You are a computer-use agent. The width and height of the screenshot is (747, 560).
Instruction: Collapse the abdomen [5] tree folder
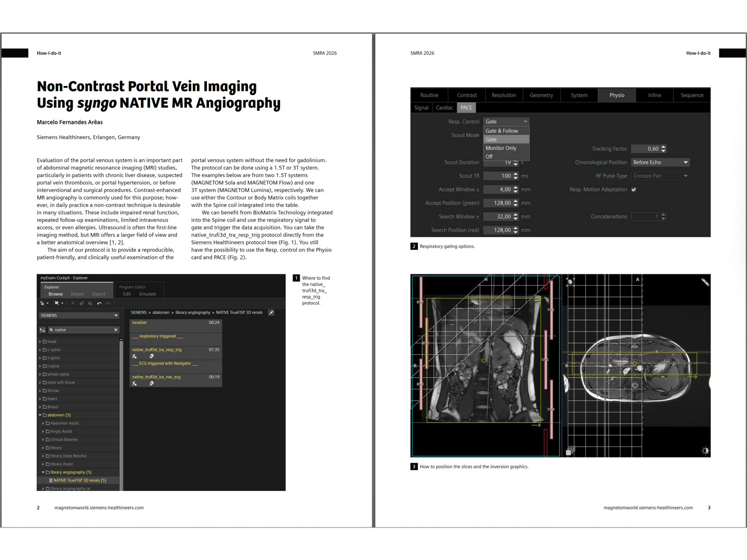(40, 415)
